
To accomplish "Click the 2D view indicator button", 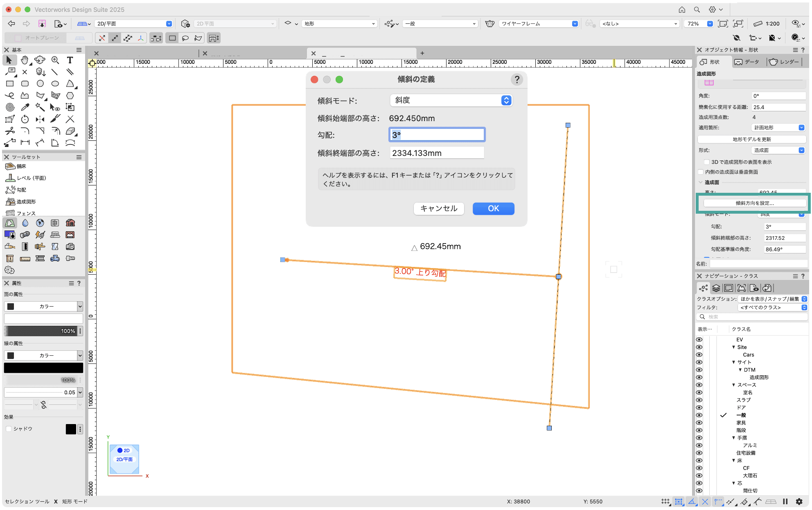I will [x=123, y=450].
